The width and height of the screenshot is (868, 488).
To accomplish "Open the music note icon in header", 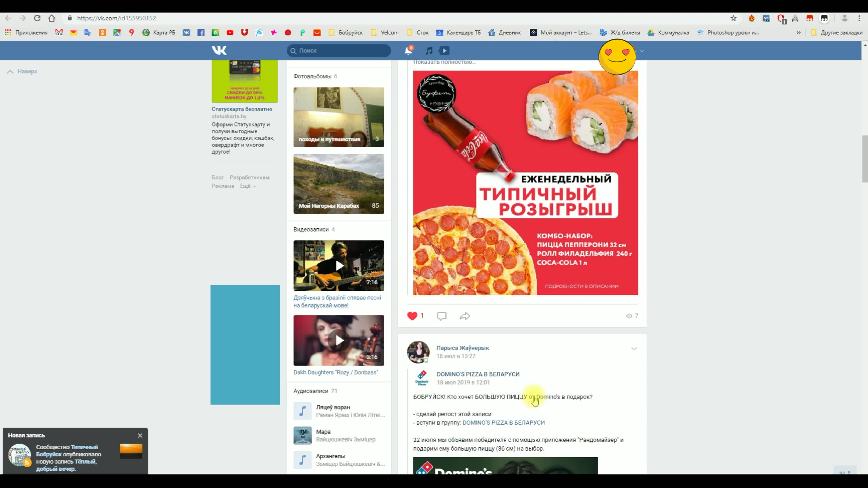I will 429,51.
